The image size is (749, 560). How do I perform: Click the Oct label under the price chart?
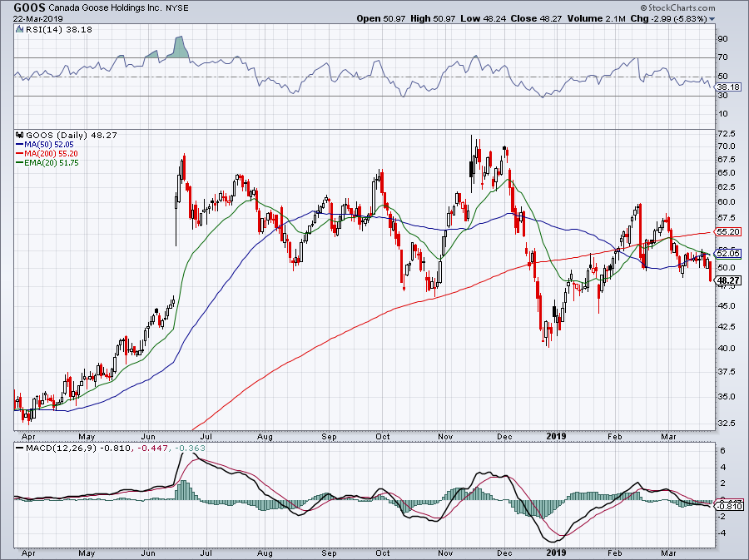click(383, 436)
